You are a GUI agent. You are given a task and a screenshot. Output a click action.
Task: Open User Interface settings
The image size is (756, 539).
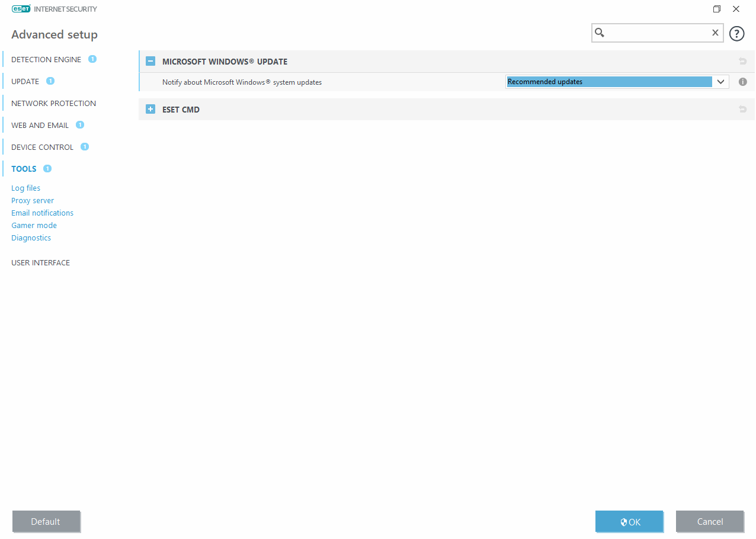(40, 262)
